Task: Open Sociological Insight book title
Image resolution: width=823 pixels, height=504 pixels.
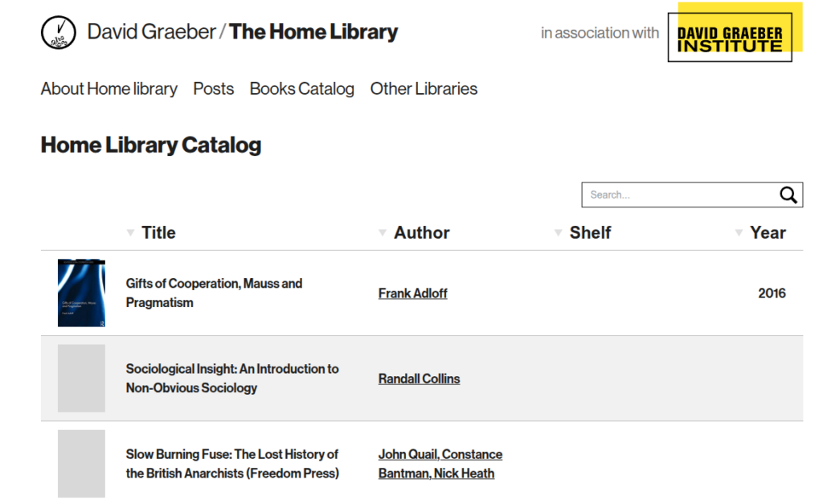Action: (232, 379)
